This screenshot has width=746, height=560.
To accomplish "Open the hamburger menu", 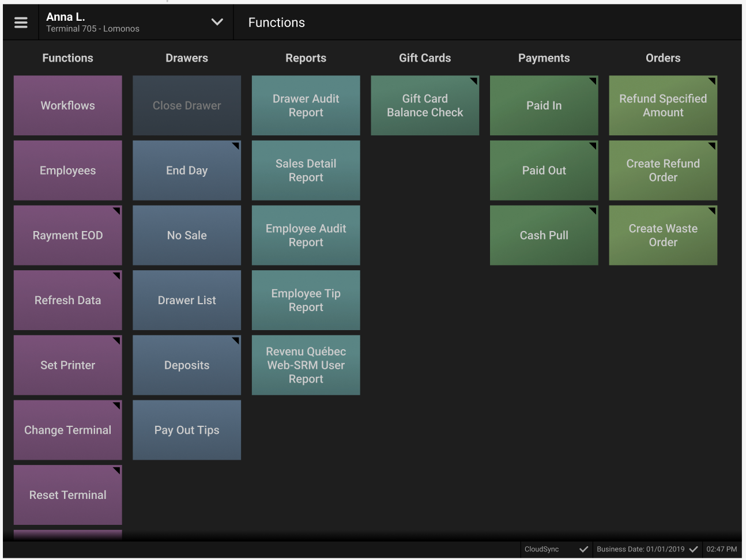I will [x=21, y=22].
